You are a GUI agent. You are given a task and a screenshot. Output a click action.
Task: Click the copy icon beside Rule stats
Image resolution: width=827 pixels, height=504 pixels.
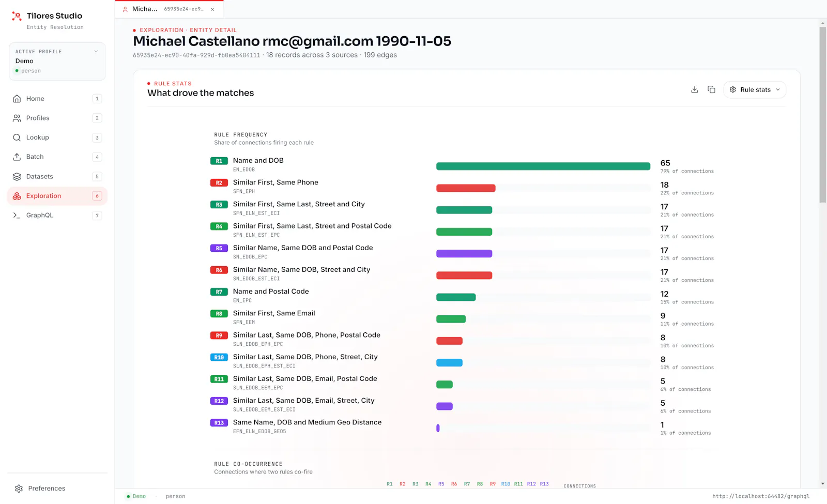click(711, 89)
